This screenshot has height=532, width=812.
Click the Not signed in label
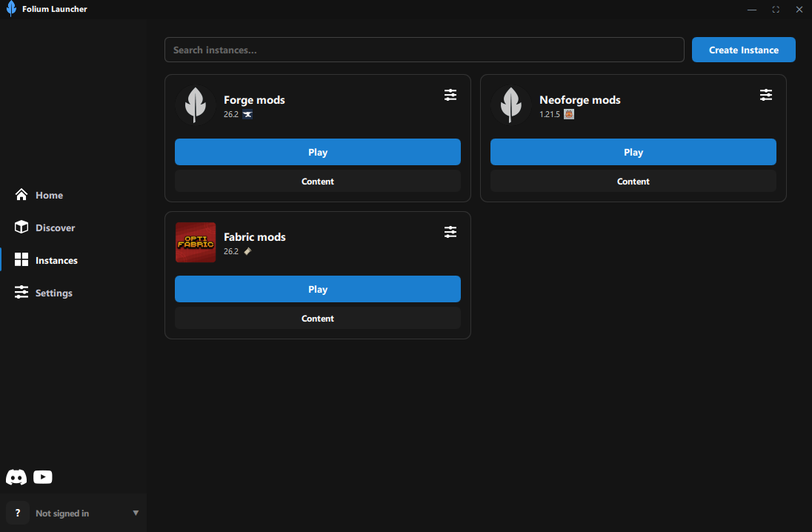[62, 513]
